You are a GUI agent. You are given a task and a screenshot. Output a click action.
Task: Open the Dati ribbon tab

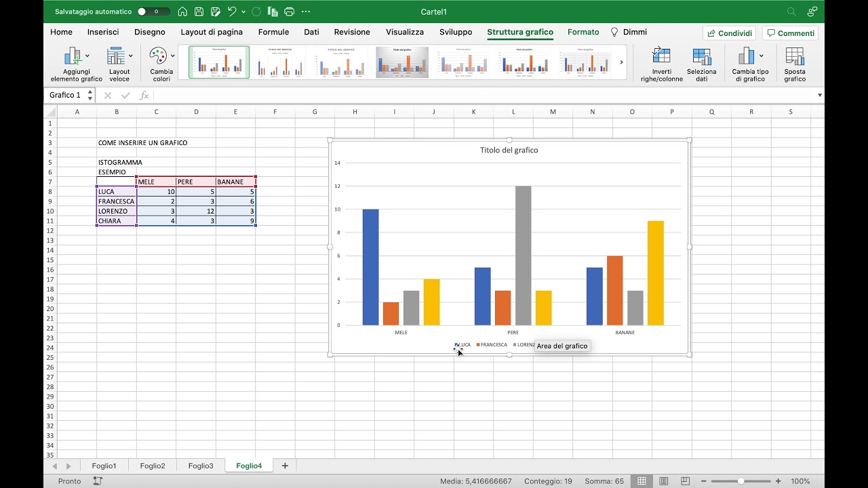click(x=311, y=32)
